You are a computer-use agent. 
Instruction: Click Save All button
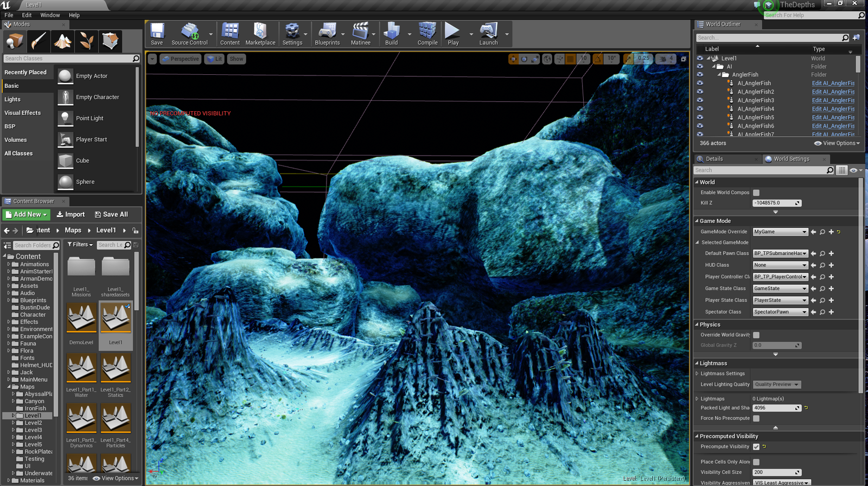111,215
